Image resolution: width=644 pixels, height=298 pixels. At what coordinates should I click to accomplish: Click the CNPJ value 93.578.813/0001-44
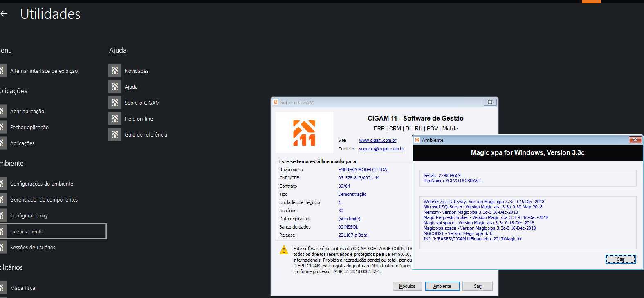pyautogui.click(x=359, y=178)
